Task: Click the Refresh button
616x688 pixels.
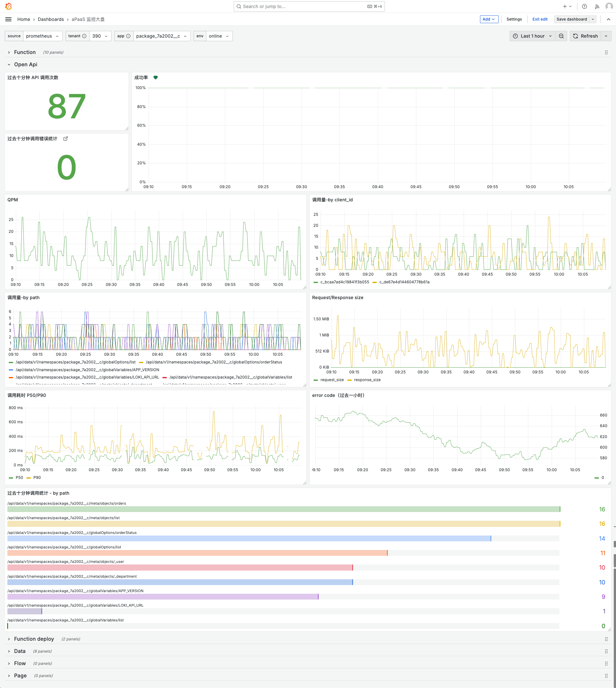Action: click(585, 36)
